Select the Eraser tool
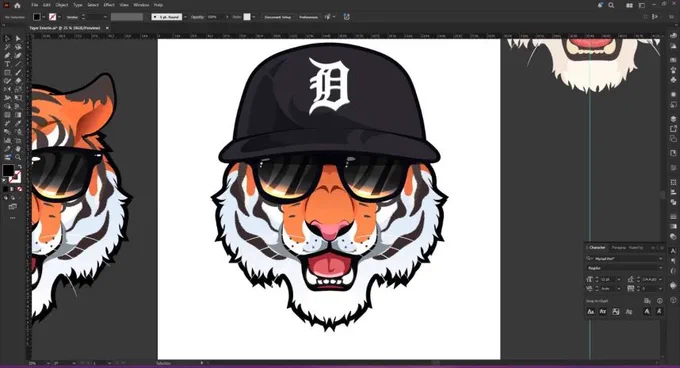680x368 pixels. pyautogui.click(x=18, y=81)
